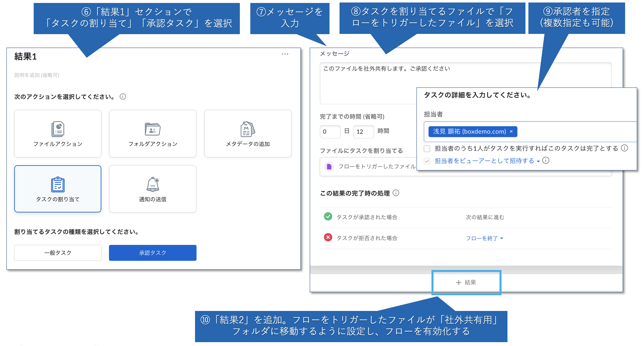The width and height of the screenshot is (644, 346).
Task: Click red X icon for タスクが拒否された場合
Action: (x=328, y=237)
